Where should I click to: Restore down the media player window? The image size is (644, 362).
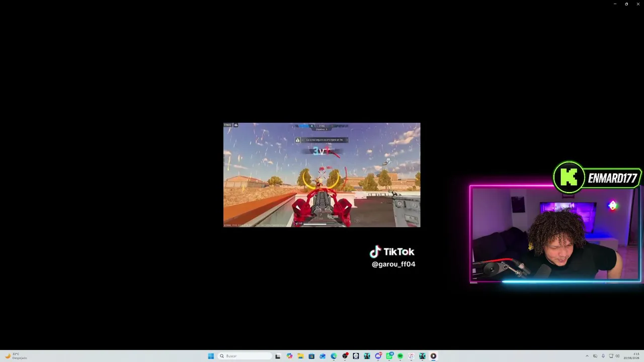point(626,4)
